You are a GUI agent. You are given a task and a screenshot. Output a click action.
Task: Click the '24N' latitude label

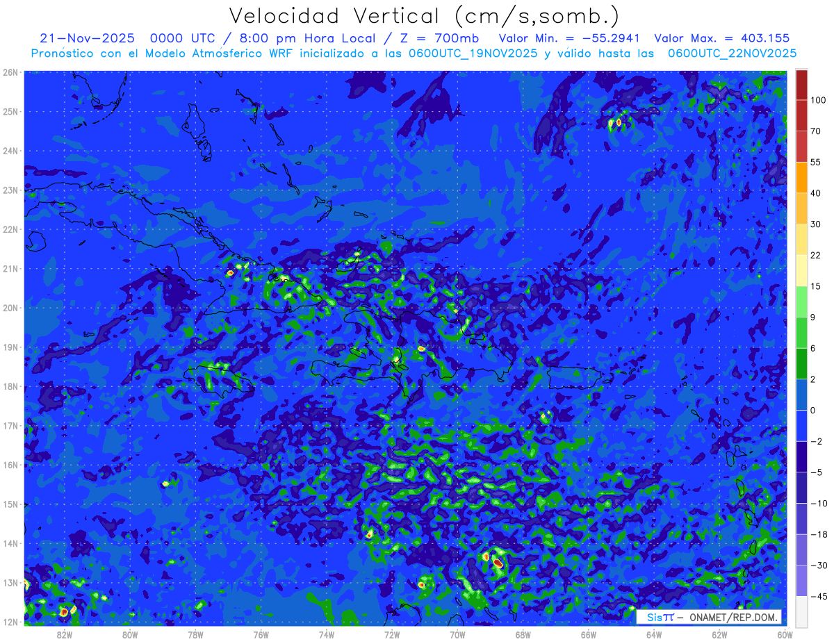(x=10, y=151)
